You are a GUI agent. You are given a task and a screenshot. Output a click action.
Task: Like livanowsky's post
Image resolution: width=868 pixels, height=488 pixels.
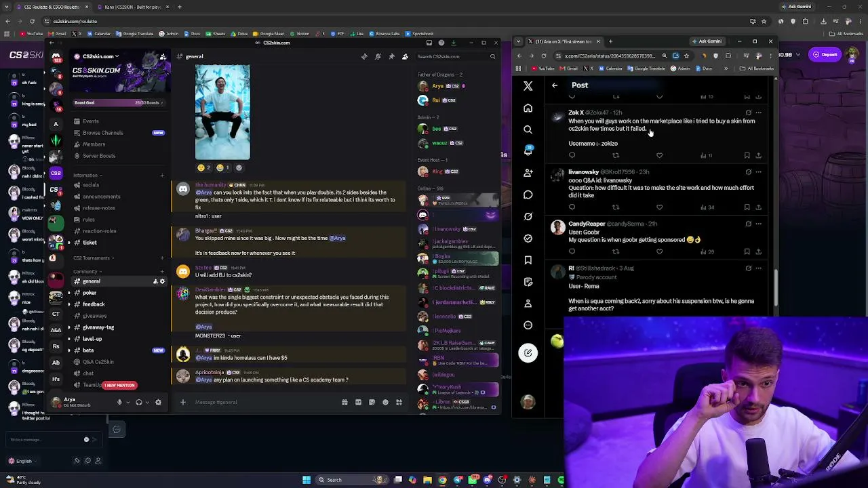[x=659, y=207]
